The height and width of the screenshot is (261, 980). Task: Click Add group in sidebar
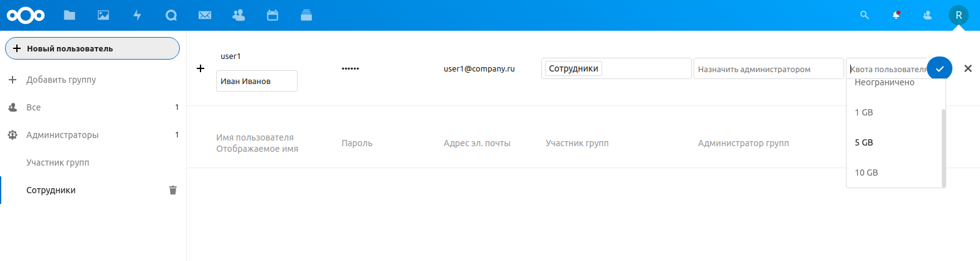[x=92, y=80]
